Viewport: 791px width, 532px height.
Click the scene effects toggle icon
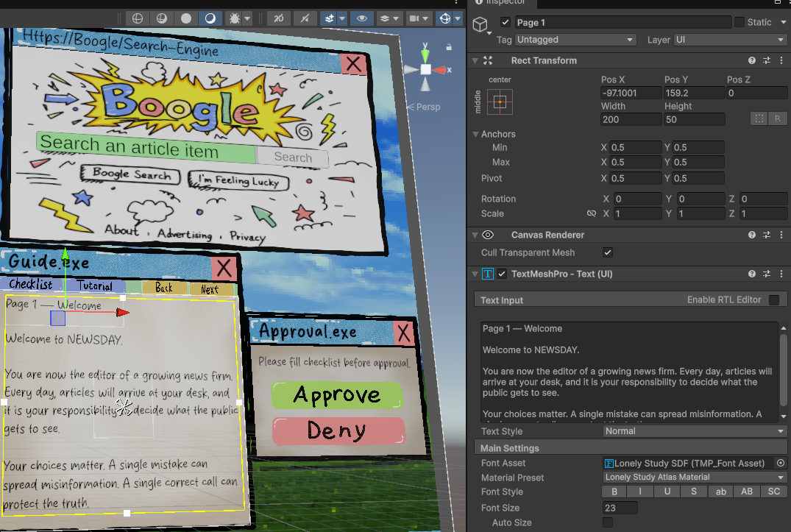click(329, 18)
